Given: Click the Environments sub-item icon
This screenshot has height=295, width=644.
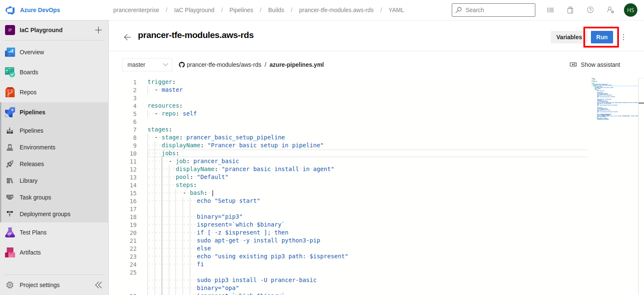Looking at the screenshot, I should click(x=10, y=147).
